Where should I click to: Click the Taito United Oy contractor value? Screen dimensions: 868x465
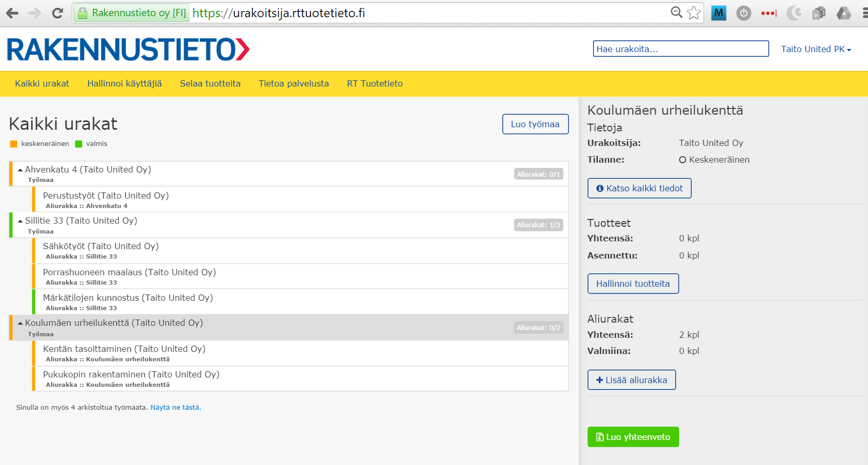(x=711, y=143)
